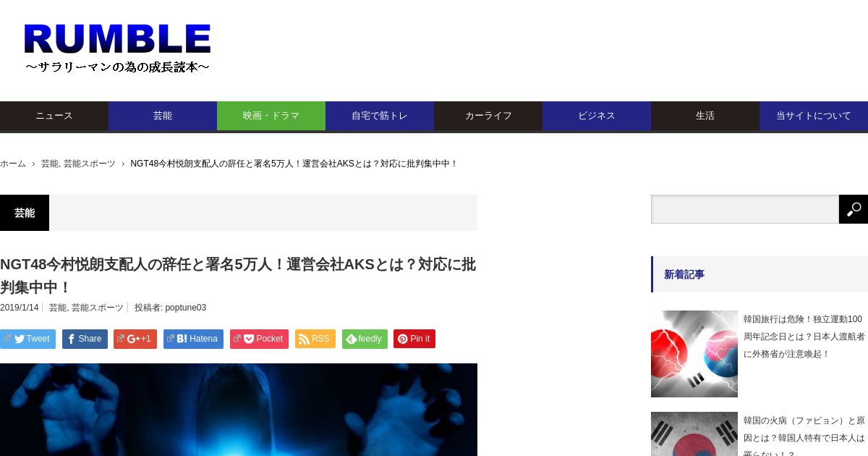Click the blue hooded figure article image
This screenshot has height=456, width=868.
click(x=239, y=410)
